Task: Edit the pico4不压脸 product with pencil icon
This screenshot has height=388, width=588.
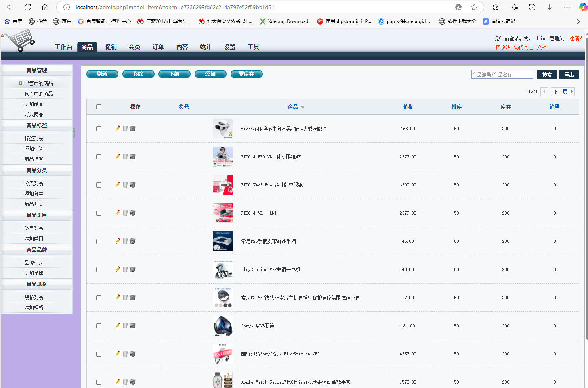Action: click(x=118, y=129)
